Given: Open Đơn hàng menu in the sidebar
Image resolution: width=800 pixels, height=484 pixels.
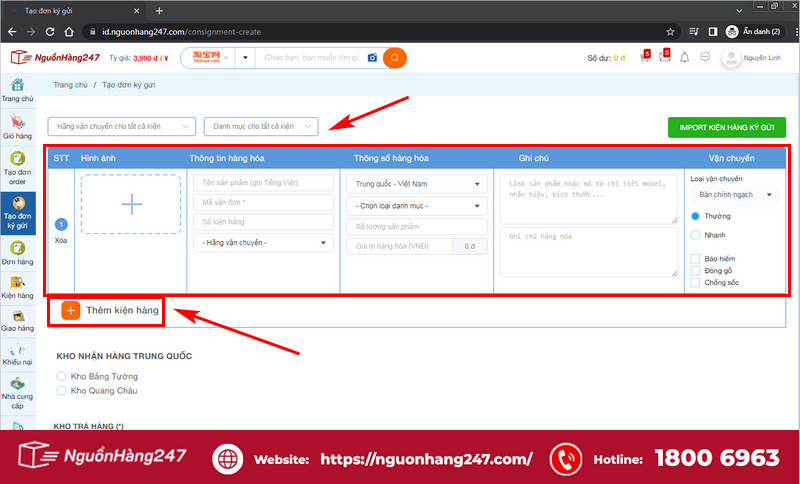Looking at the screenshot, I should (17, 253).
